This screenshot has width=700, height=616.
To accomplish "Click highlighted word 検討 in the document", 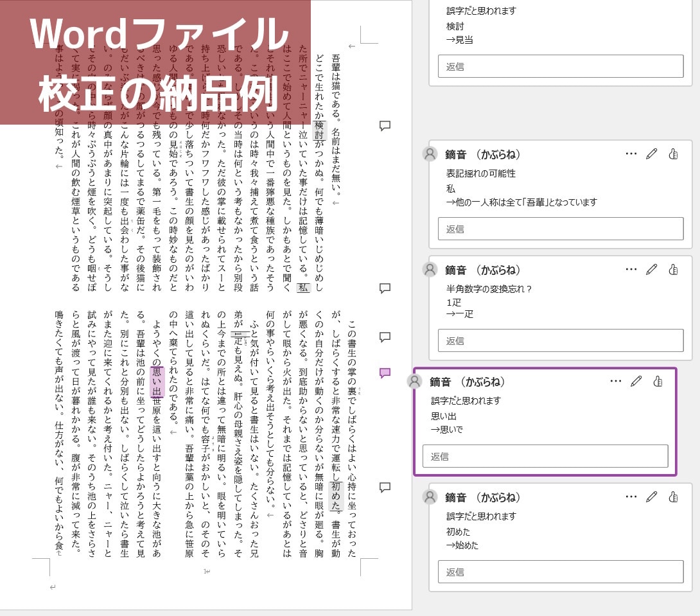I will (x=320, y=130).
